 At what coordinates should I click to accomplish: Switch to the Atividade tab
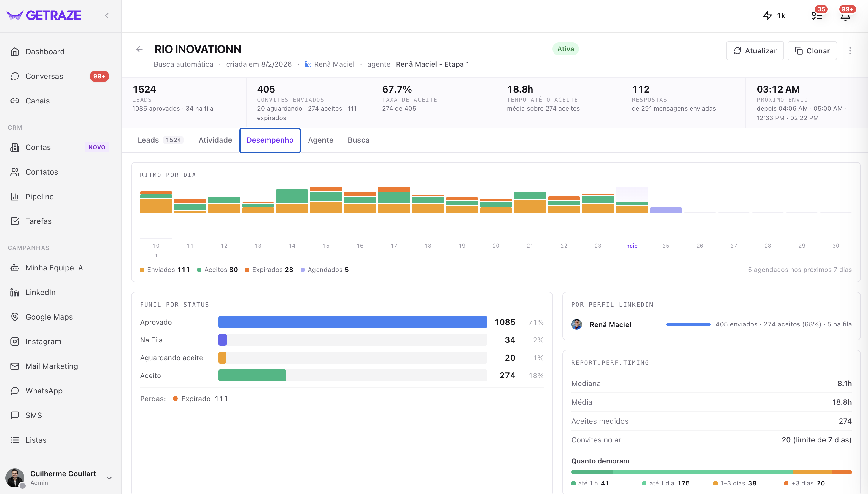(x=215, y=140)
